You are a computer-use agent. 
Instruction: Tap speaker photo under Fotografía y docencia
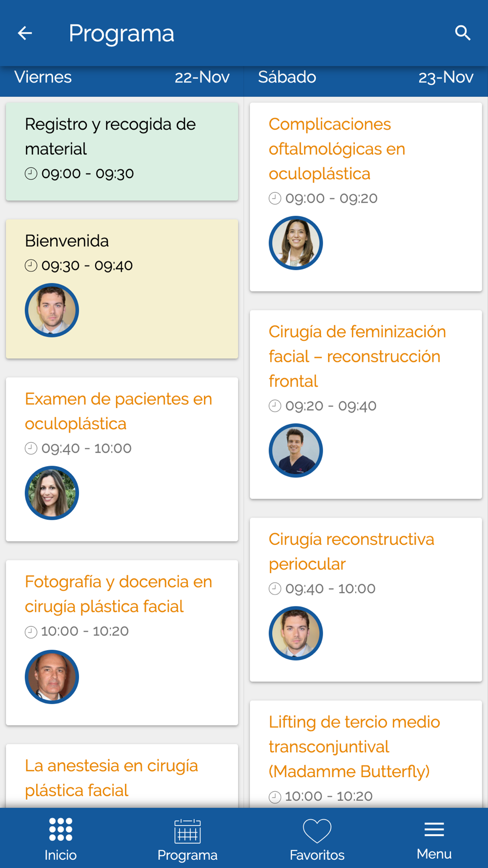52,677
